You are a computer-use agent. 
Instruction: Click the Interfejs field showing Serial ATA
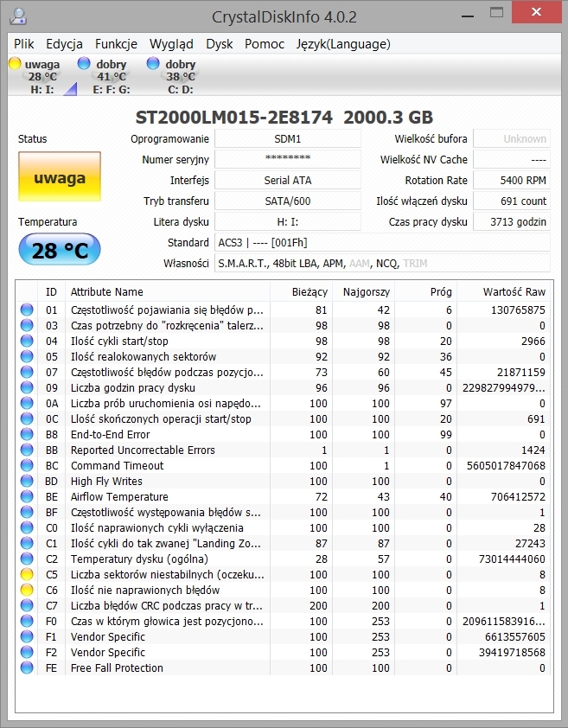(288, 180)
